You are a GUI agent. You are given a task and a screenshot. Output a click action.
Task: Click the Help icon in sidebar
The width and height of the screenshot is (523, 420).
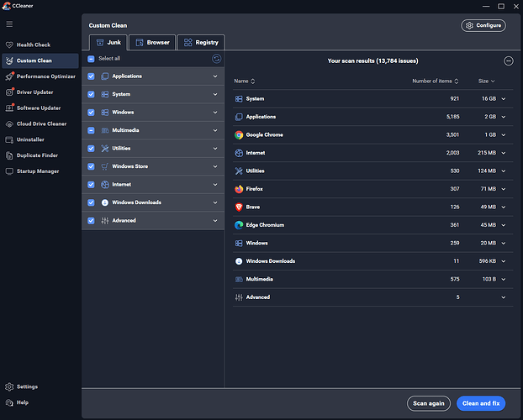[x=9, y=402]
